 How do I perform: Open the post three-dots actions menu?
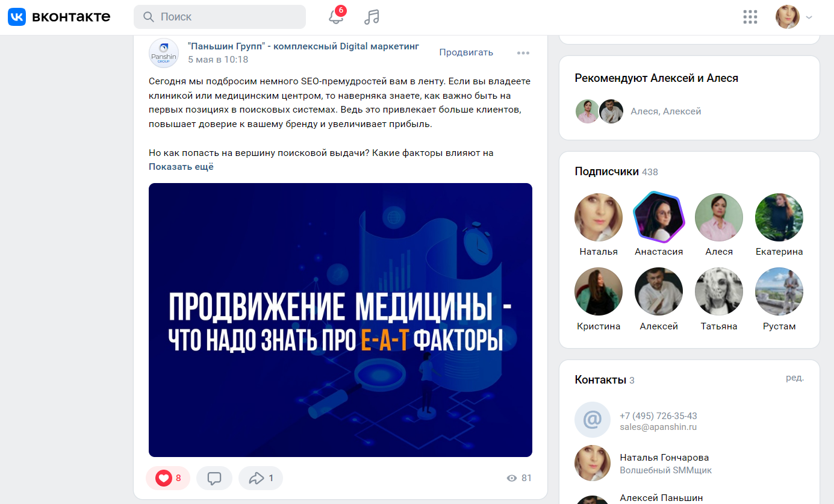523,53
